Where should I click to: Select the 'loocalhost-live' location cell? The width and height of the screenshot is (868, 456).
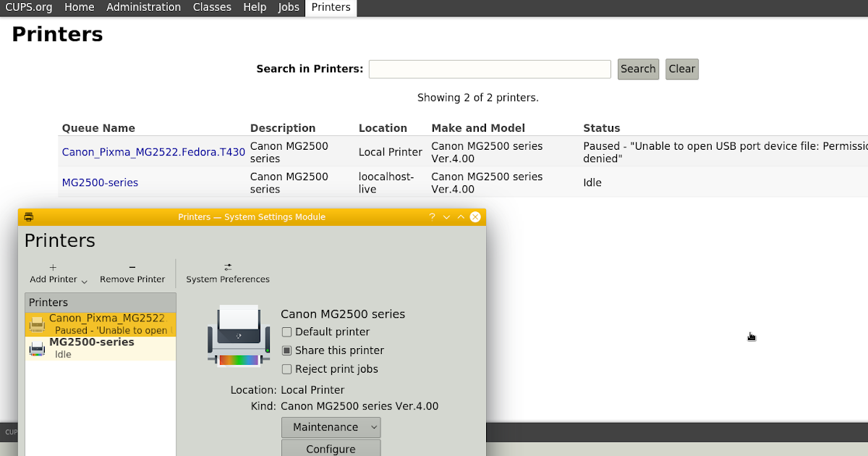pos(387,182)
